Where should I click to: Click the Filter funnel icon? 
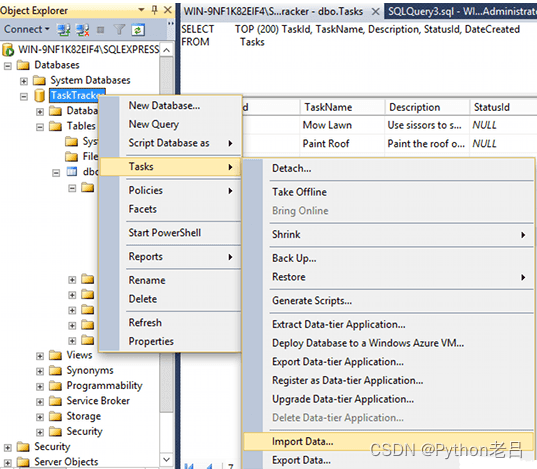[119, 30]
